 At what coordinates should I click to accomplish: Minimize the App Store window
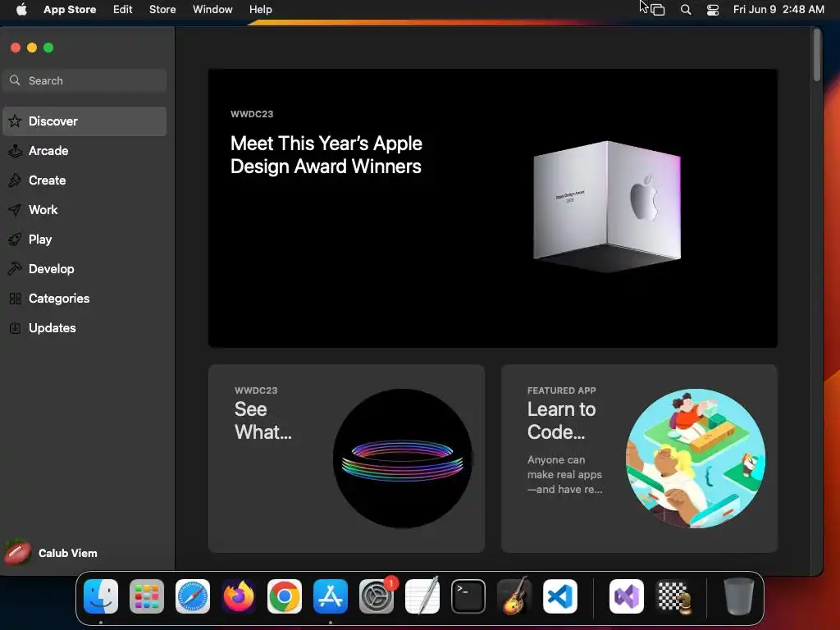click(x=32, y=48)
